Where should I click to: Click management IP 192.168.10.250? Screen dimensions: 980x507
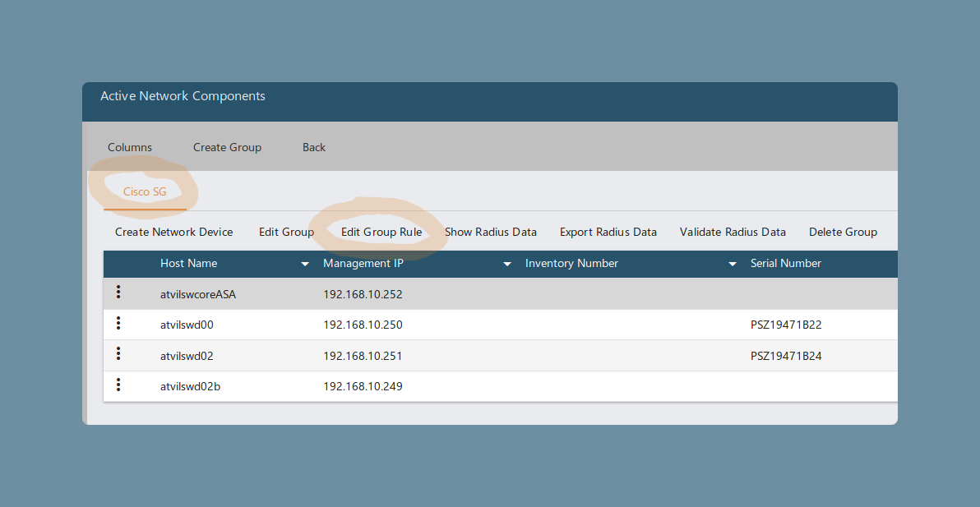pyautogui.click(x=363, y=325)
